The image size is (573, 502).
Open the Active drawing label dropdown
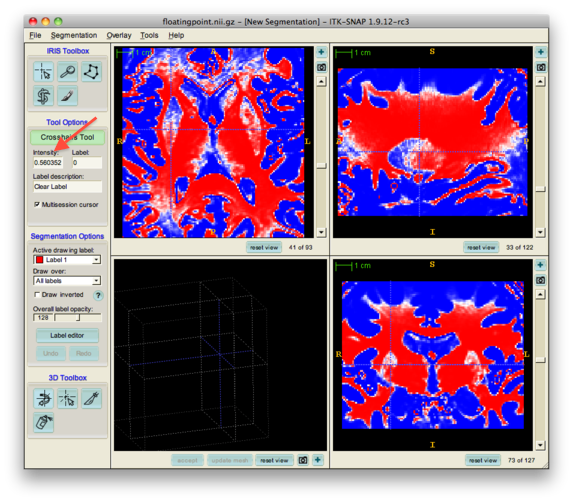click(67, 260)
